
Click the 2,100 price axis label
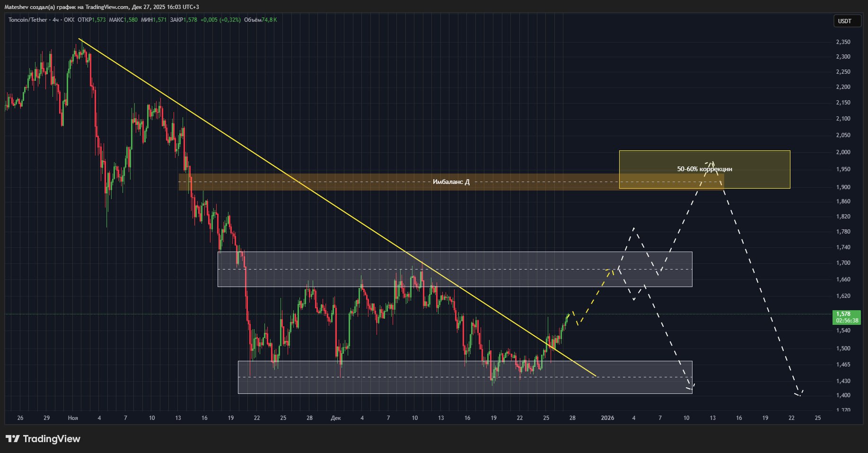click(843, 119)
